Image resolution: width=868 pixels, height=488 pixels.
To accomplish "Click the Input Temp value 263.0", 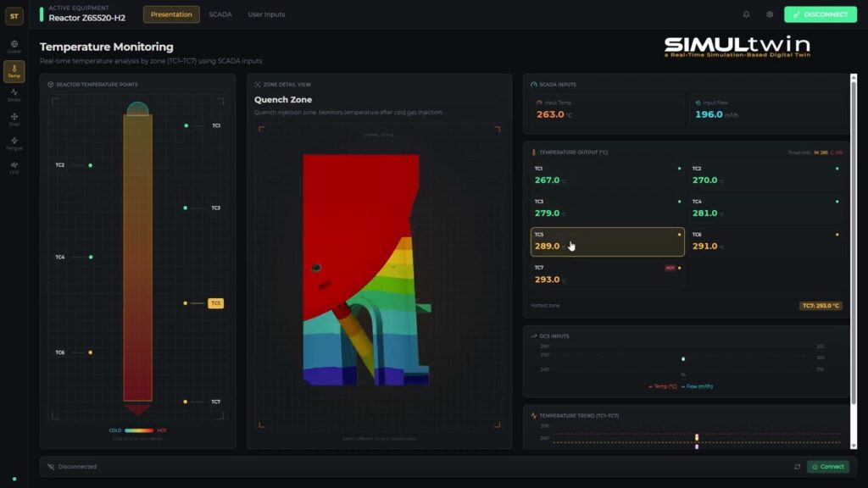I will (x=550, y=114).
